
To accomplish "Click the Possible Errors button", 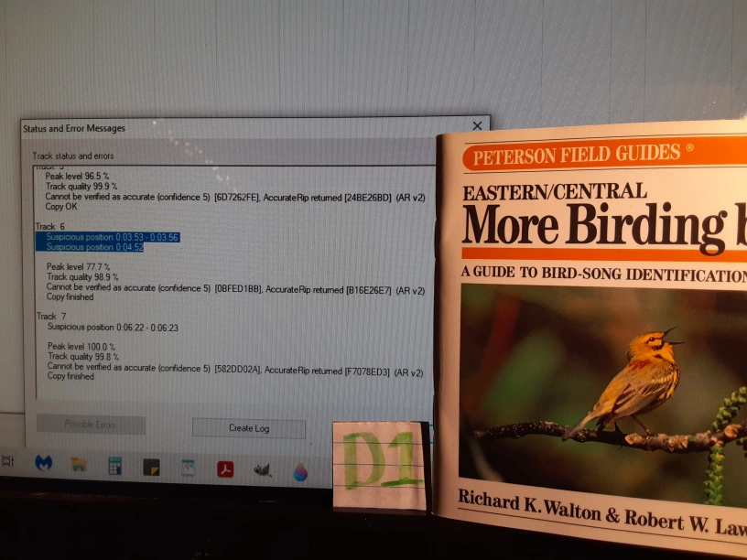I will click(x=91, y=425).
